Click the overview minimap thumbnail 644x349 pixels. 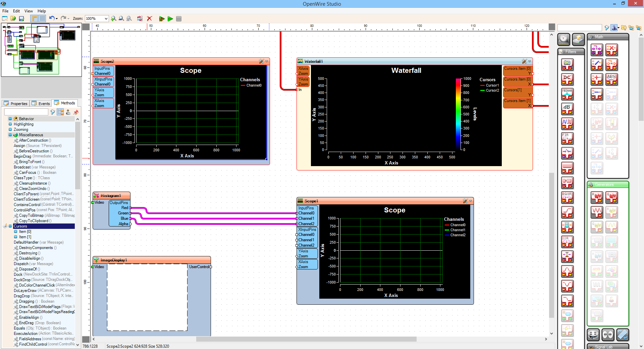pos(41,50)
